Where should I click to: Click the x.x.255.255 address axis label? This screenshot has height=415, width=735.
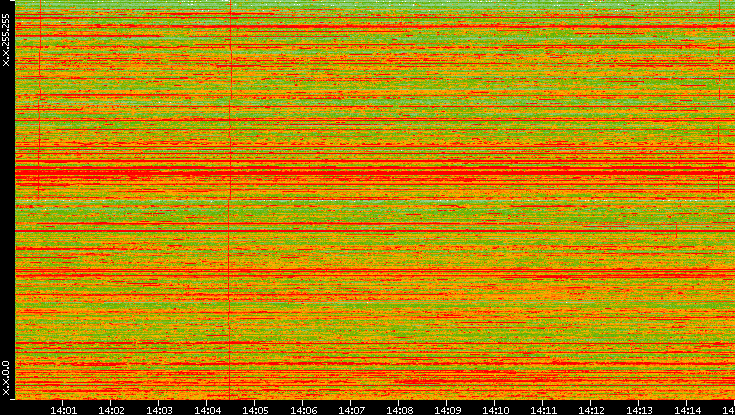pyautogui.click(x=6, y=40)
